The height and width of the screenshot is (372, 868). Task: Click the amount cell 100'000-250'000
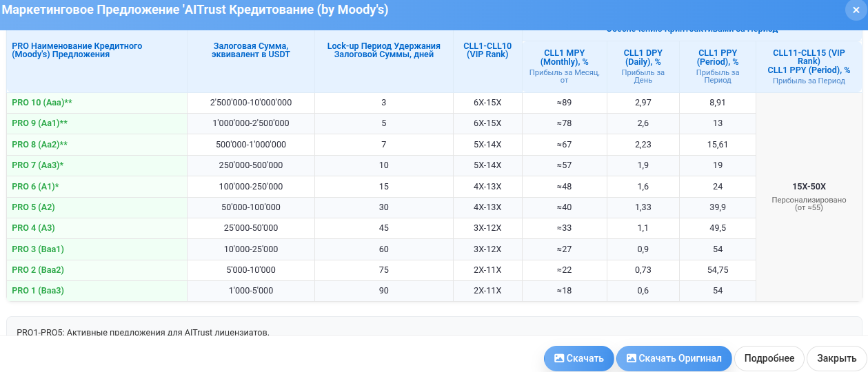click(x=251, y=187)
